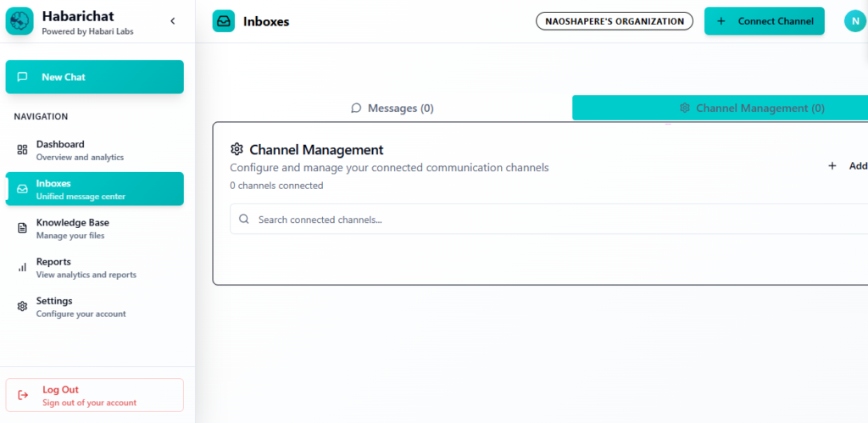Collapse the sidebar with the chevron arrow
The height and width of the screenshot is (423, 868).
[x=173, y=21]
